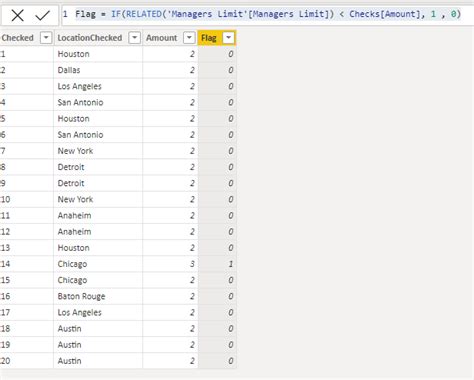Open the LocationChecked column filter dropdown

point(134,38)
